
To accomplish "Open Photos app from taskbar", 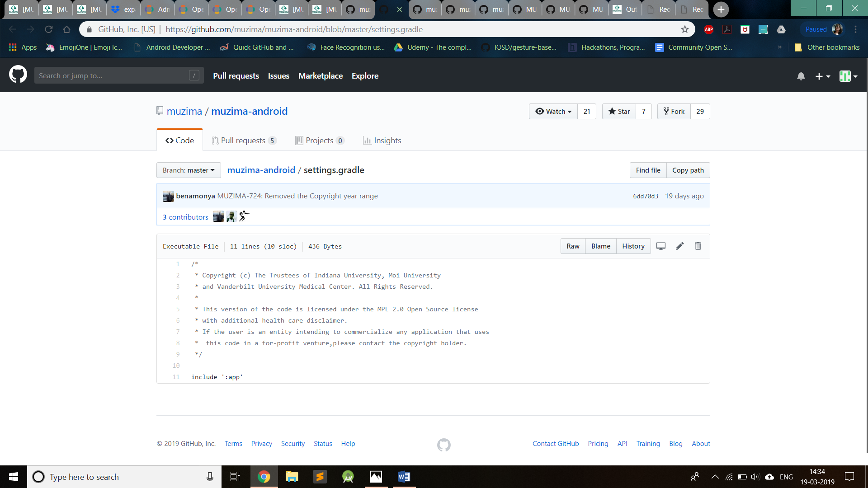I will [x=376, y=477].
